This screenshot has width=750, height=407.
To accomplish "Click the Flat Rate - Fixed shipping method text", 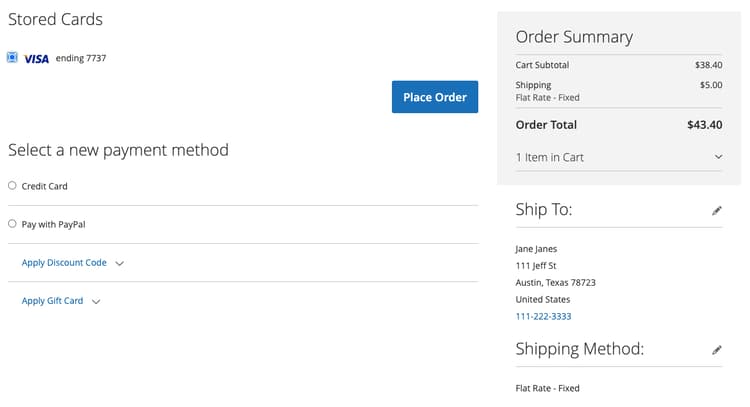I will pos(547,388).
